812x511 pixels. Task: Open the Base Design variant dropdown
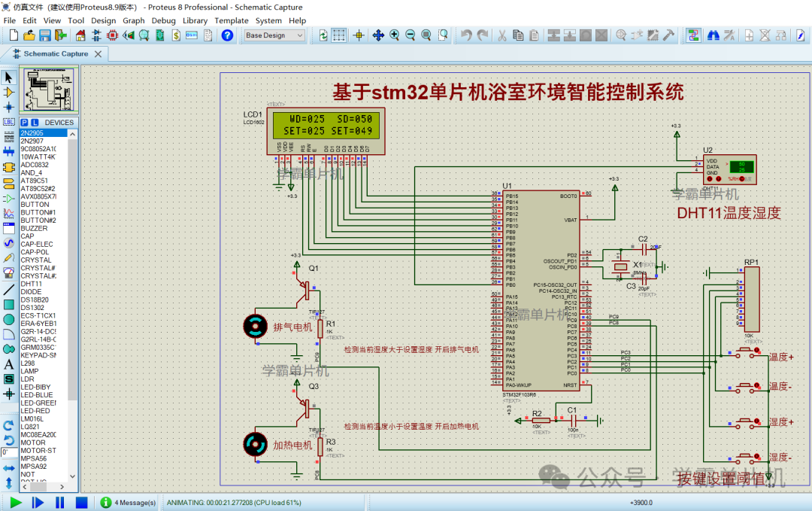tap(274, 35)
